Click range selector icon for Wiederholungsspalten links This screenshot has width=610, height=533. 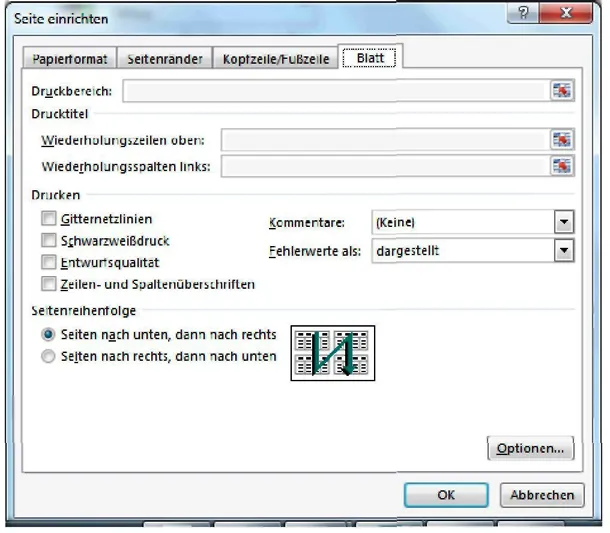[x=564, y=165]
